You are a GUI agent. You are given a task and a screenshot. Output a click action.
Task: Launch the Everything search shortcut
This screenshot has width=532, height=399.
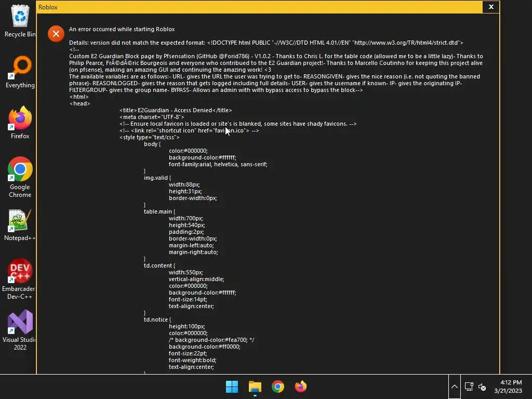tap(20, 72)
